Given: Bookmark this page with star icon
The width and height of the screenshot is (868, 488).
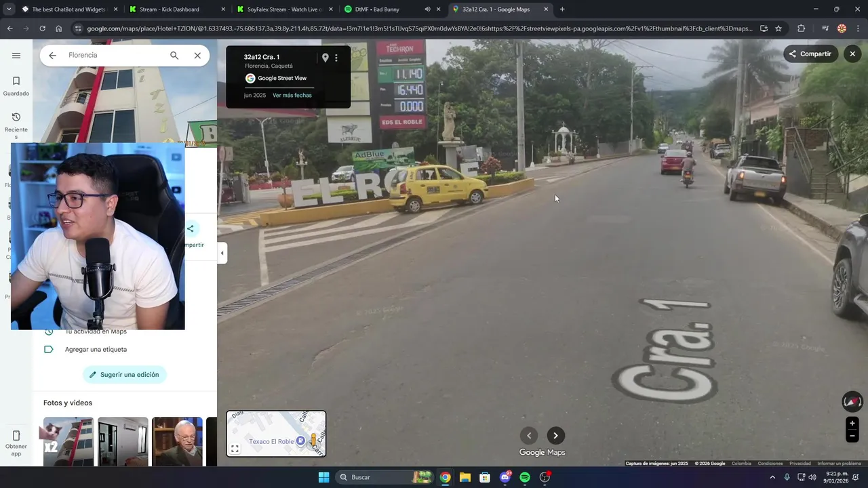Looking at the screenshot, I should tap(778, 28).
